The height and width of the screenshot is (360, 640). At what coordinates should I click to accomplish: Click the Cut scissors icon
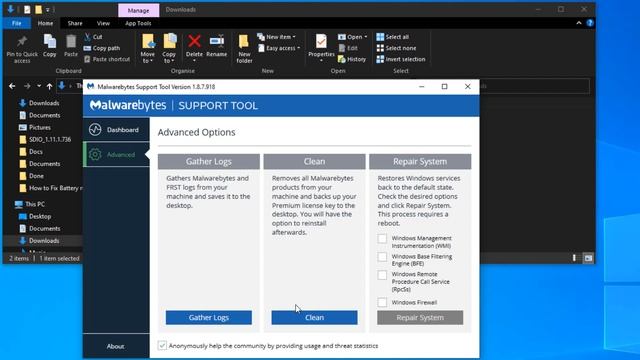[87, 37]
